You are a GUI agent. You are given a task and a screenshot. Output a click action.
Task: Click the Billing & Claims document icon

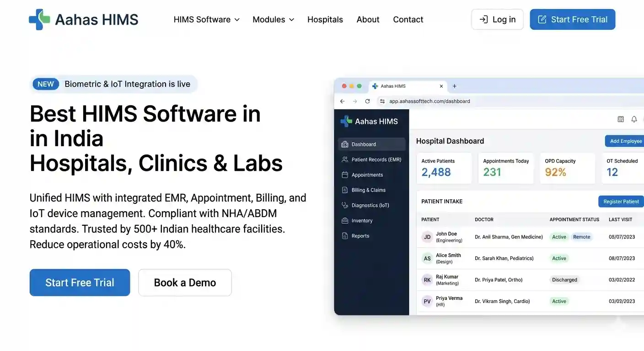[345, 190]
